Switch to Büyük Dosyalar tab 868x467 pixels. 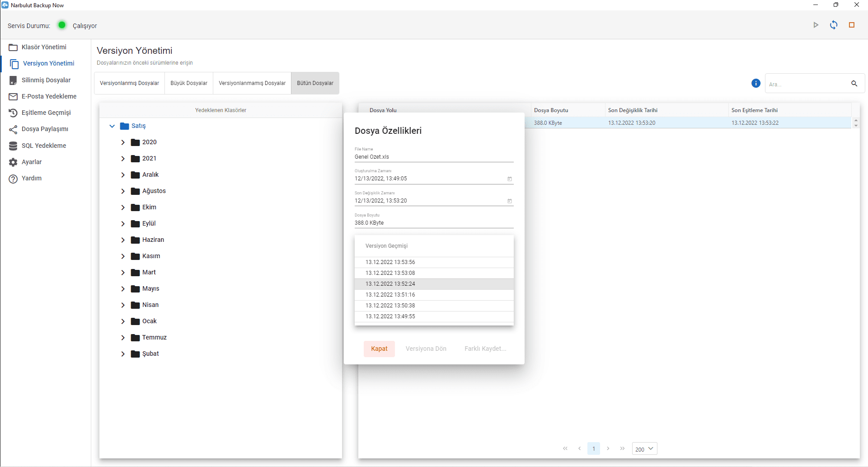pos(189,83)
